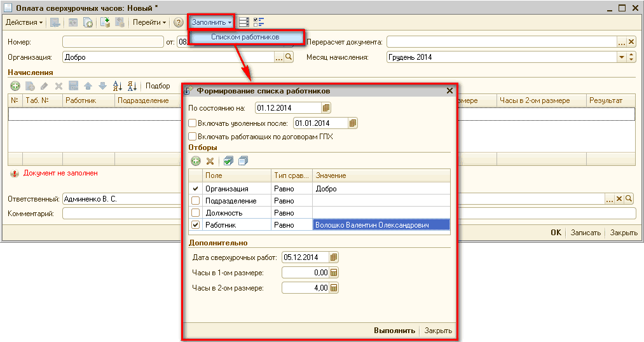Click the add row icon in Начисления toolbar
This screenshot has height=342, width=644.
tap(15, 86)
